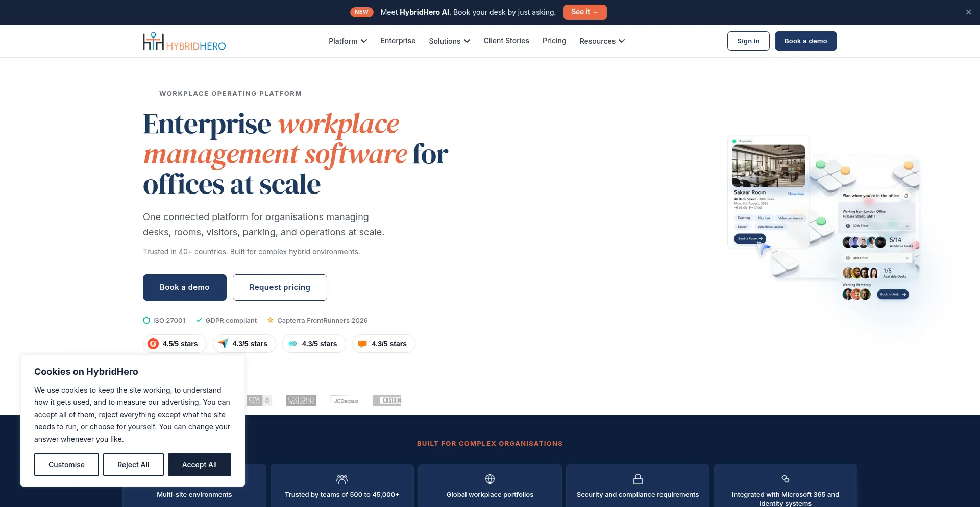
Task: Click the 'Trusted in 40+ countries' text
Action: pyautogui.click(x=252, y=252)
